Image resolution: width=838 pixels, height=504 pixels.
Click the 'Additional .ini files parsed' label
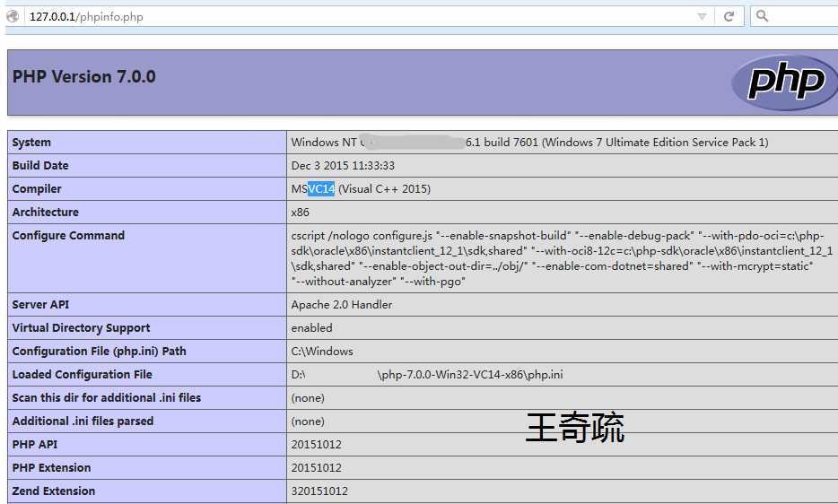[x=83, y=421]
